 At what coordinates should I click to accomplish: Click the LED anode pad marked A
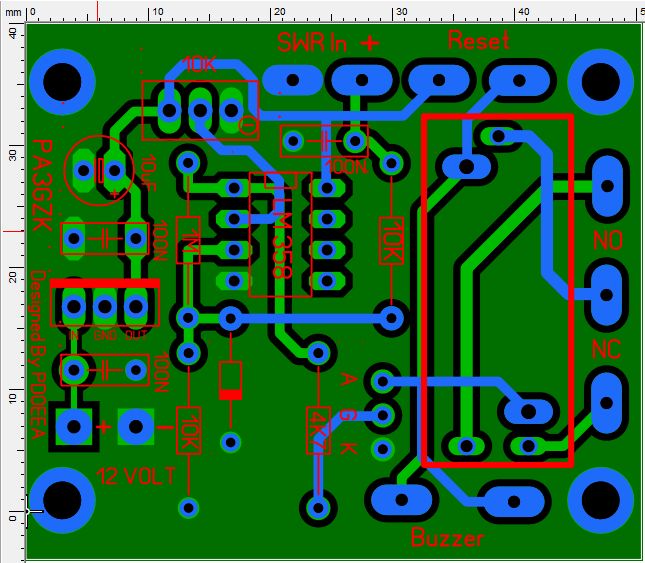click(x=380, y=380)
